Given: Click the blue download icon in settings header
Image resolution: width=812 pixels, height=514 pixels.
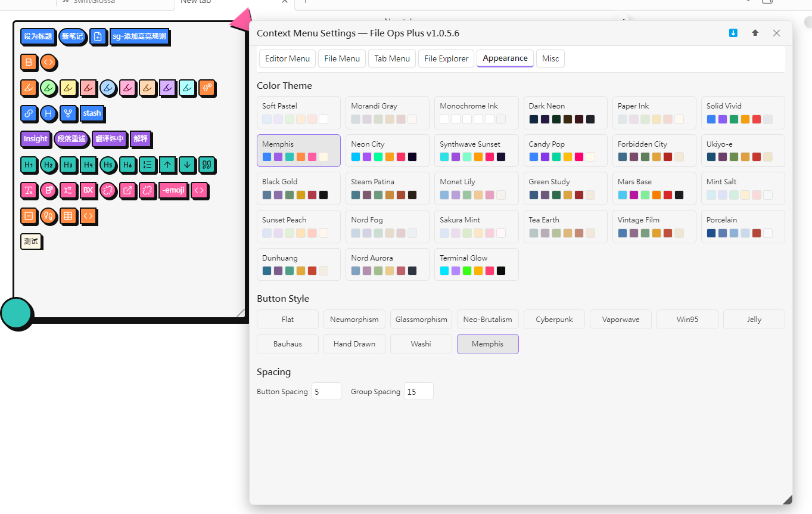Looking at the screenshot, I should 733,33.
